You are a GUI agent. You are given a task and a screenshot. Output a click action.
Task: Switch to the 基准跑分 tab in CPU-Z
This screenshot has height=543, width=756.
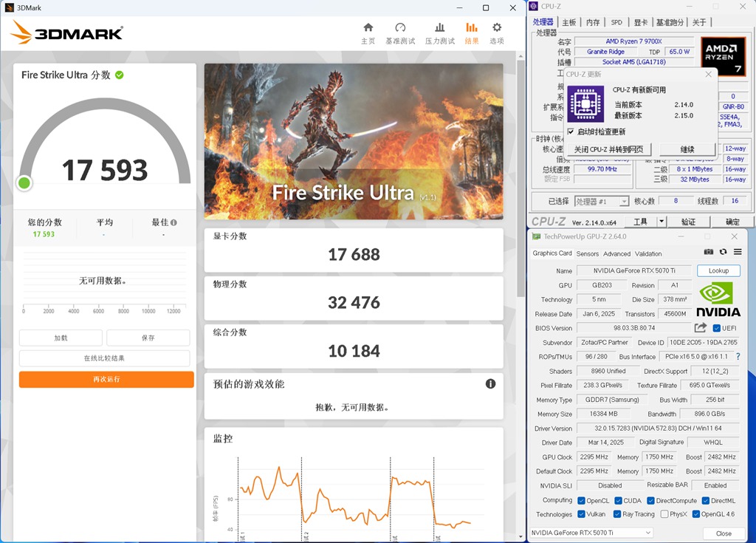[x=670, y=22]
